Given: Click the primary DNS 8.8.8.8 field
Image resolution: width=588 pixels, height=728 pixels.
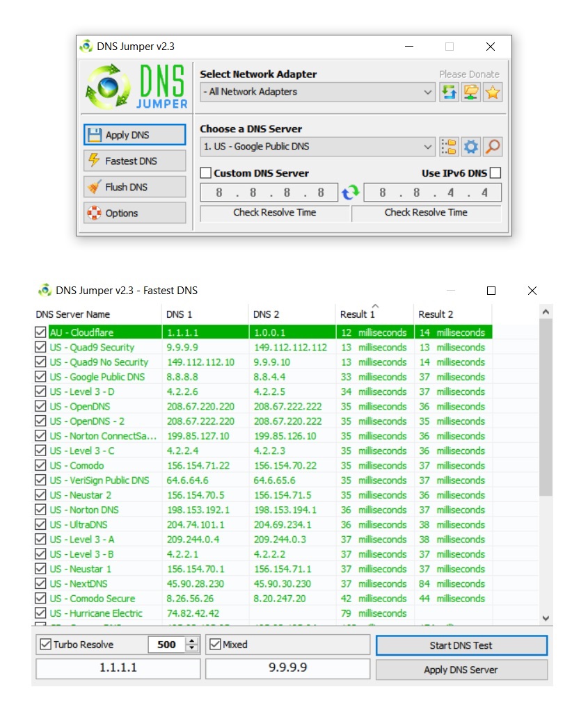Looking at the screenshot, I should click(x=269, y=192).
